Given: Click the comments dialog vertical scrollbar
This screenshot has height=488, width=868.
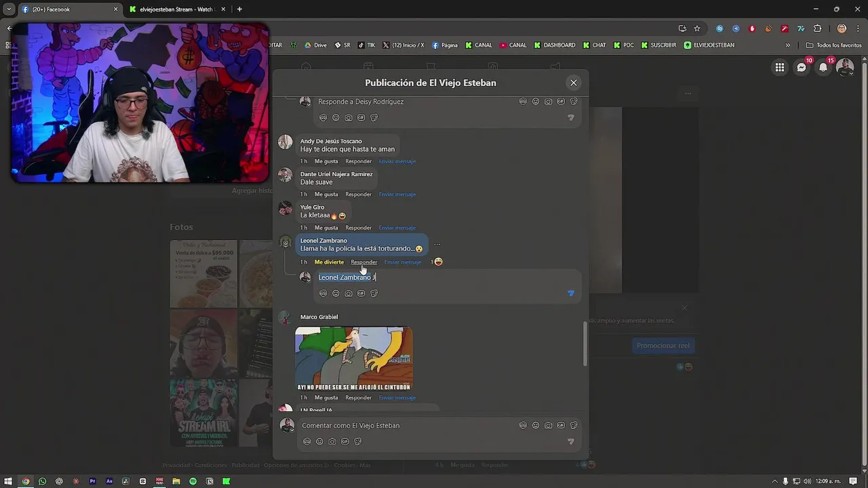Looking at the screenshot, I should point(584,344).
